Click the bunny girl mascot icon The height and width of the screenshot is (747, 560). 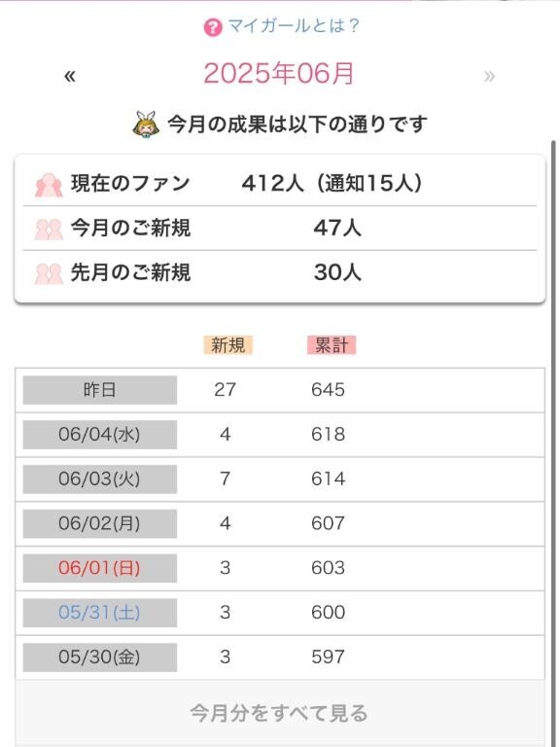coord(146,124)
